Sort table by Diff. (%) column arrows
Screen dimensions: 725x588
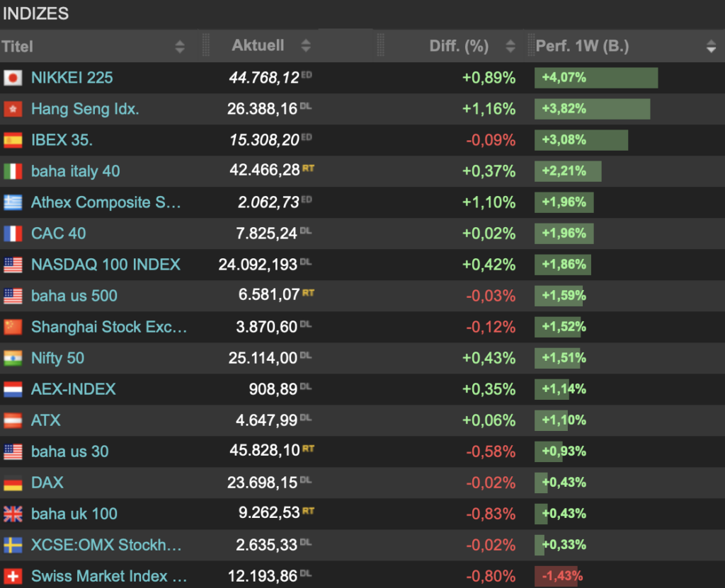pos(510,46)
